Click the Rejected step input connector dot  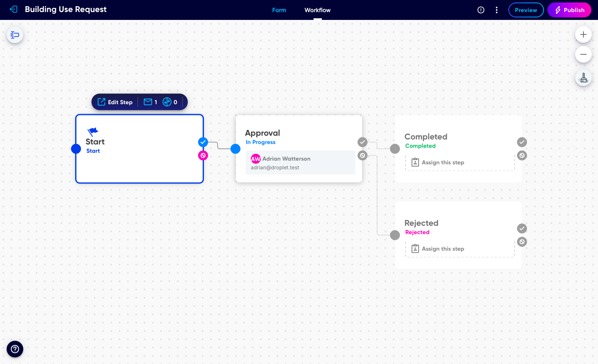tap(395, 235)
